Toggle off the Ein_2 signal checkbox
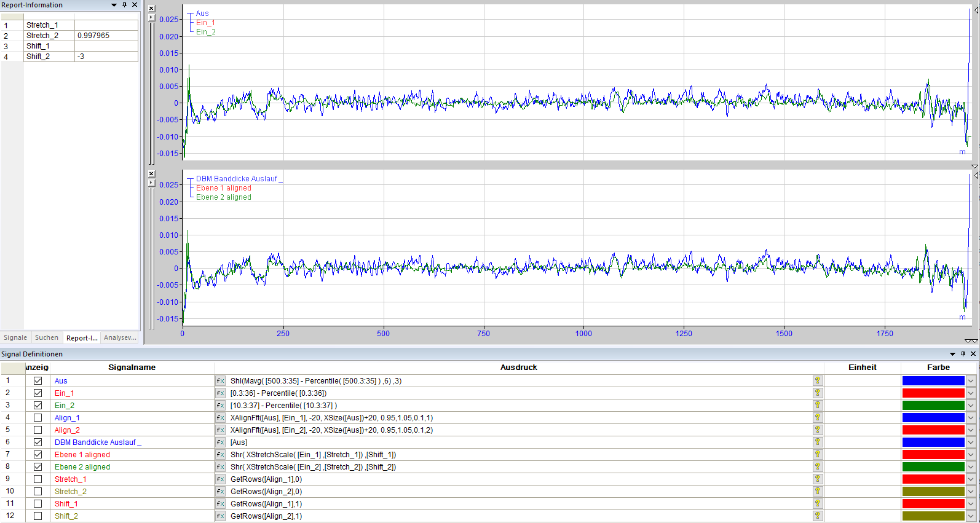Viewport: 980px width, 523px height. [x=38, y=406]
